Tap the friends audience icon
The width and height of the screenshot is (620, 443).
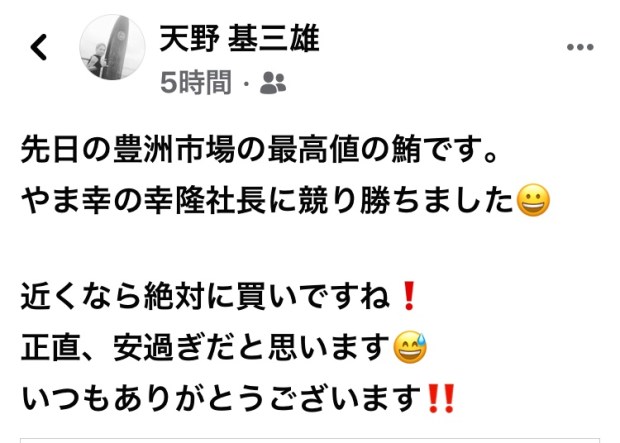click(x=273, y=83)
